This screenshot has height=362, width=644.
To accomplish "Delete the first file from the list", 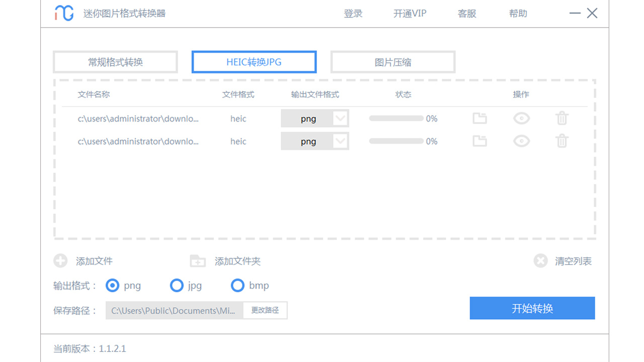I will pos(562,118).
